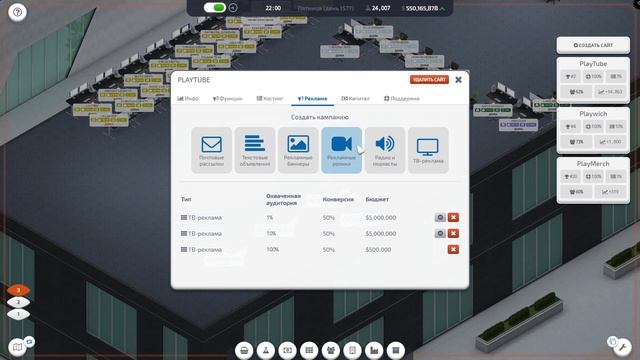Switch to the 'Капитал' tab
The image size is (640, 360).
pyautogui.click(x=355, y=99)
